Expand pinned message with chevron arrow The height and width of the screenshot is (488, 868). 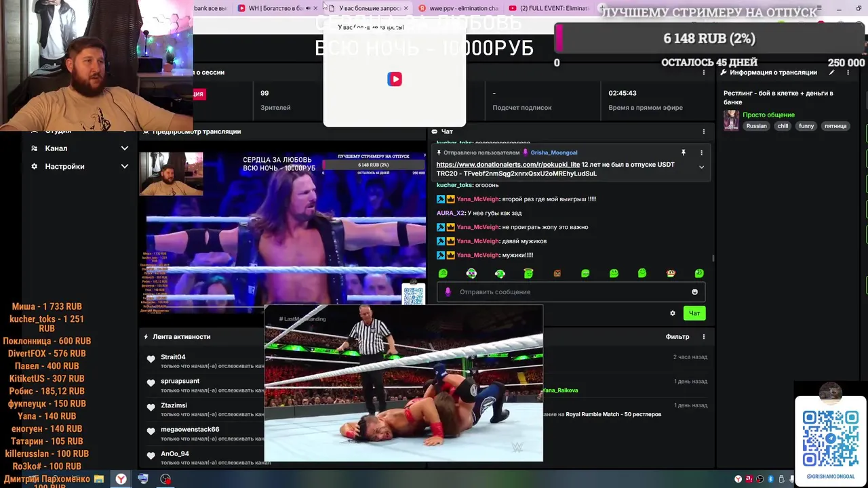(701, 167)
